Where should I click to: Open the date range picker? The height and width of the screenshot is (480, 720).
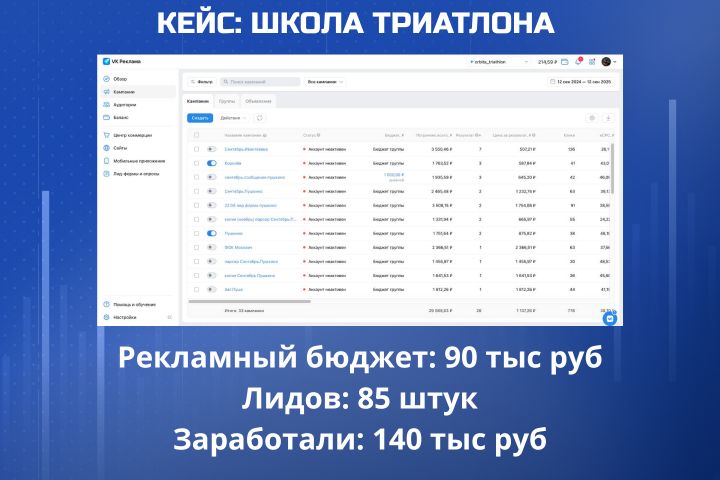coord(581,82)
